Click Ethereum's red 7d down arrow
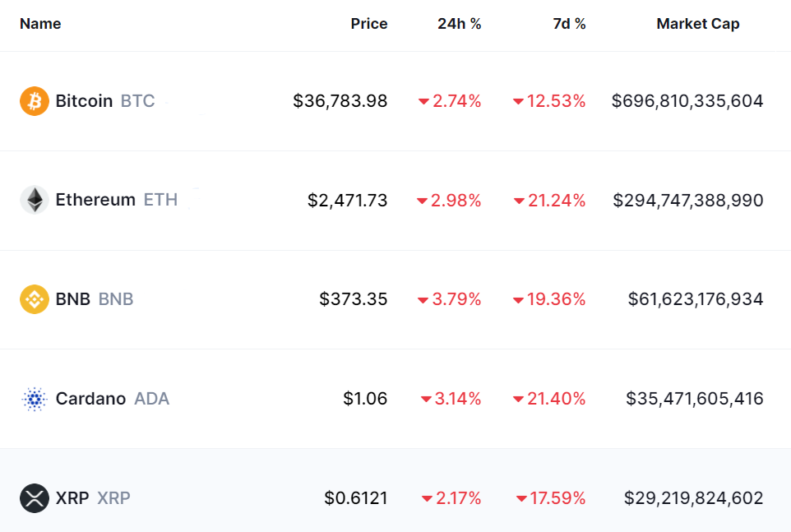Viewport: 791px width, 532px height. [x=519, y=201]
